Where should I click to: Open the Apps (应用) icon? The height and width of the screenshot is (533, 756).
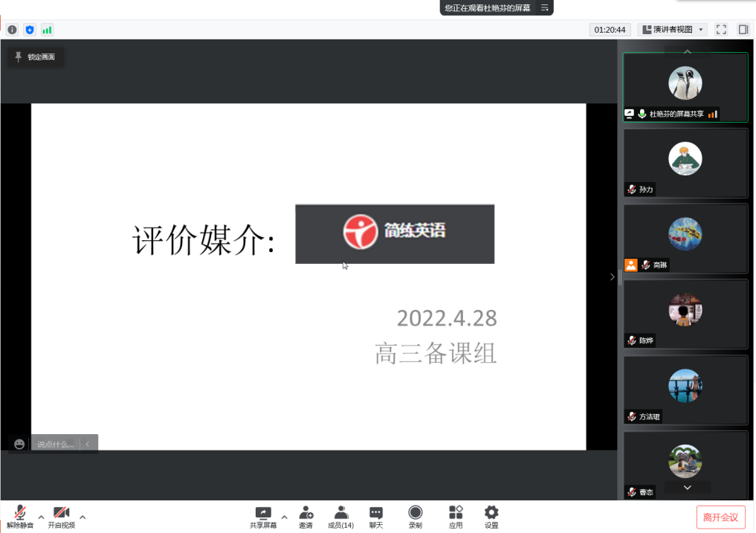click(x=456, y=517)
